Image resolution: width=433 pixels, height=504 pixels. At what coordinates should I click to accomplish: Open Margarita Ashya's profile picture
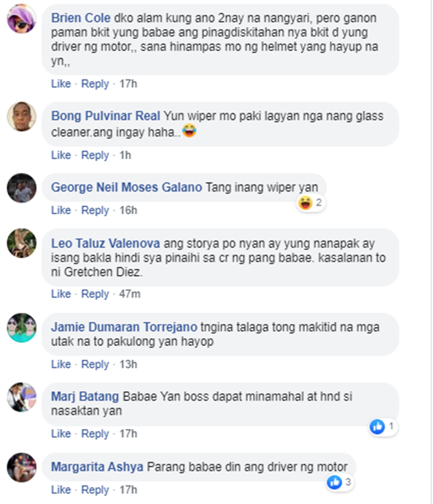click(x=21, y=468)
